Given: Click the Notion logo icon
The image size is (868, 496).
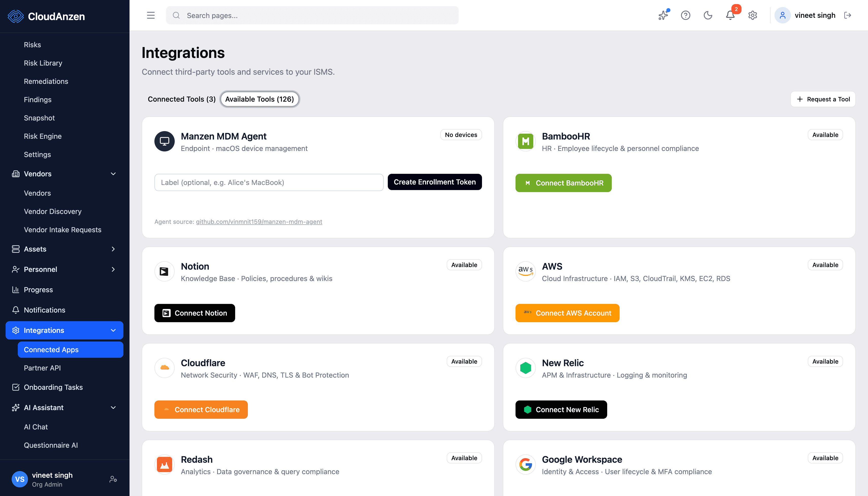Looking at the screenshot, I should tap(164, 271).
